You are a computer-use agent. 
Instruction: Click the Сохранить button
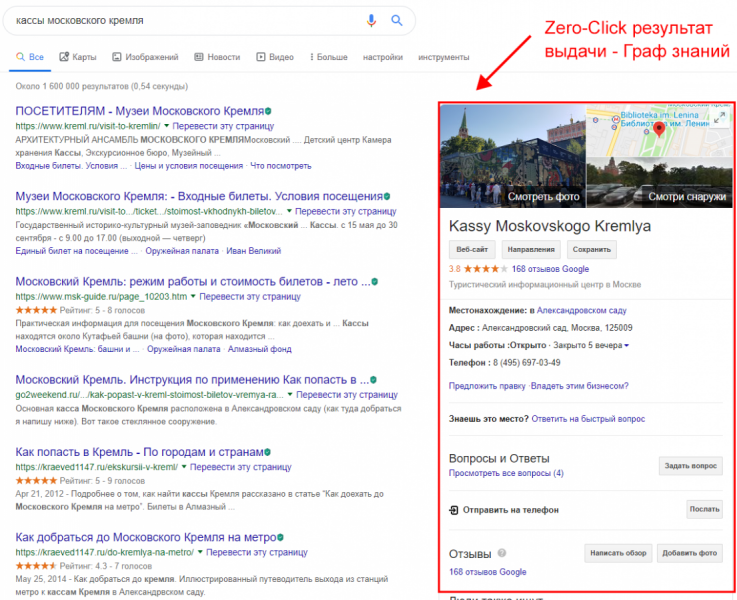pyautogui.click(x=592, y=249)
